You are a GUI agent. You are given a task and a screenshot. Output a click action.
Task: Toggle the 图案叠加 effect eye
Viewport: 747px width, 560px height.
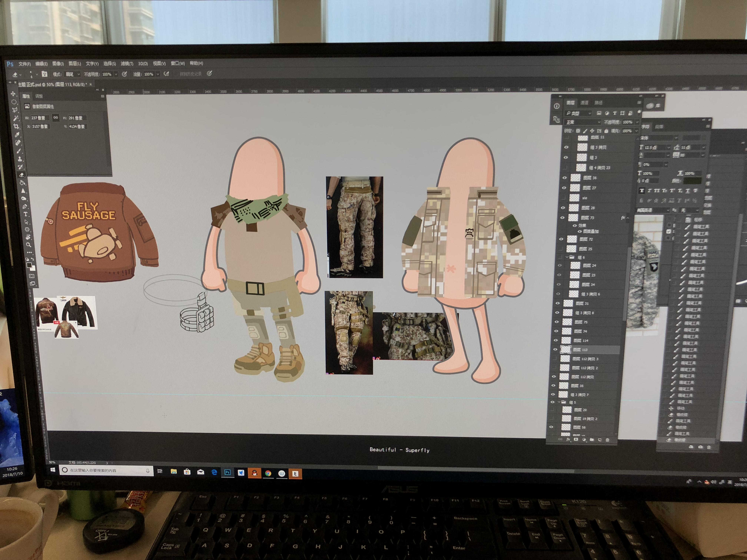(580, 231)
